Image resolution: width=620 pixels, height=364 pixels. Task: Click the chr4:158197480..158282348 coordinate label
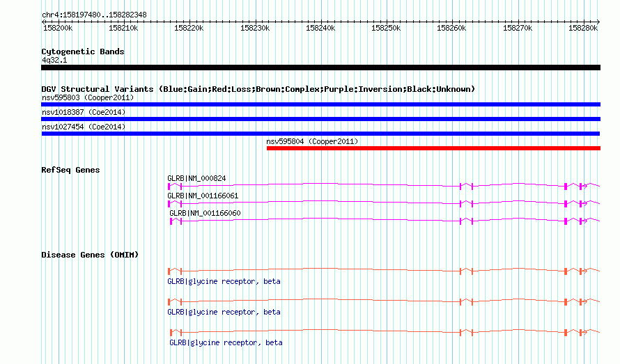pyautogui.click(x=94, y=15)
